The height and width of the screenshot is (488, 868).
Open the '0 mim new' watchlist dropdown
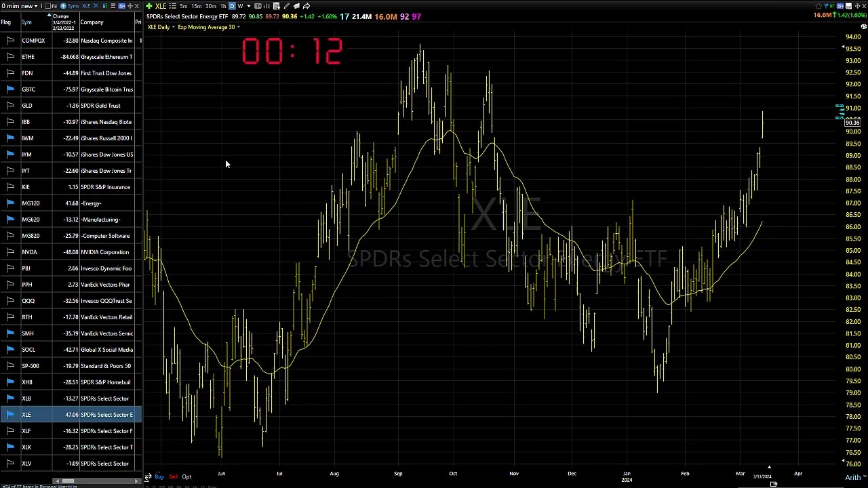(x=20, y=6)
